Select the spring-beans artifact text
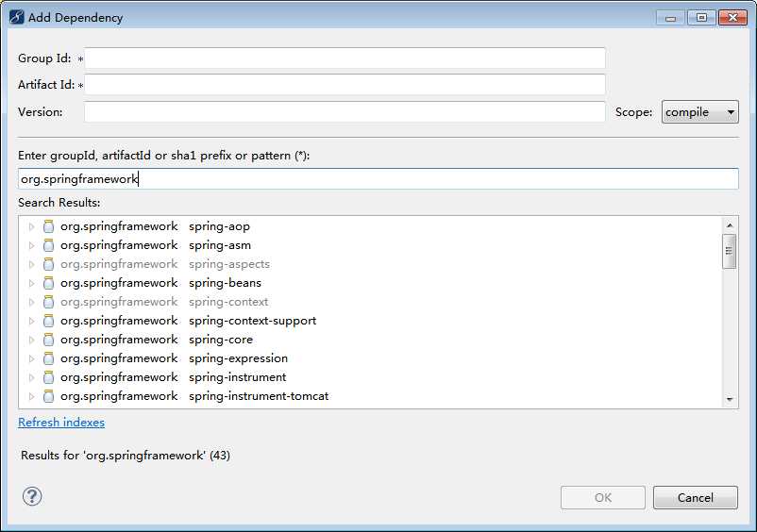 pos(225,283)
